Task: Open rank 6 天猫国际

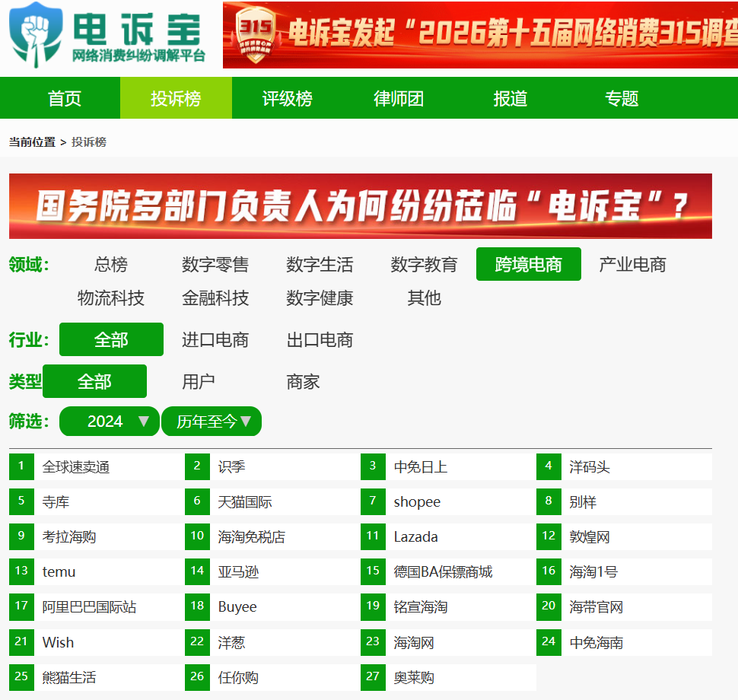Action: (272, 502)
